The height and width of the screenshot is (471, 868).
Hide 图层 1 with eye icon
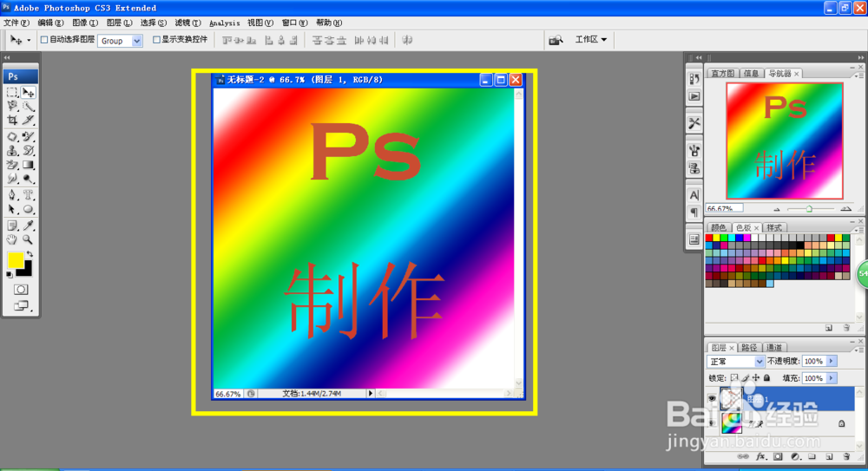click(x=713, y=398)
